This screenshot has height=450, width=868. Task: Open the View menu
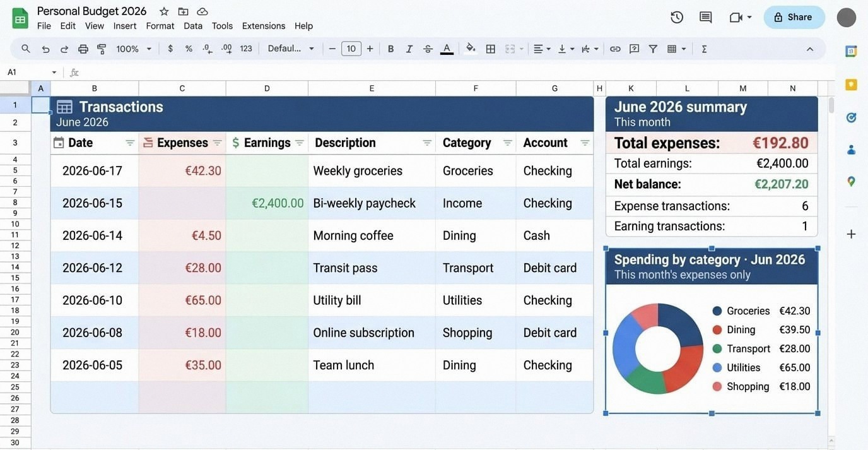95,26
